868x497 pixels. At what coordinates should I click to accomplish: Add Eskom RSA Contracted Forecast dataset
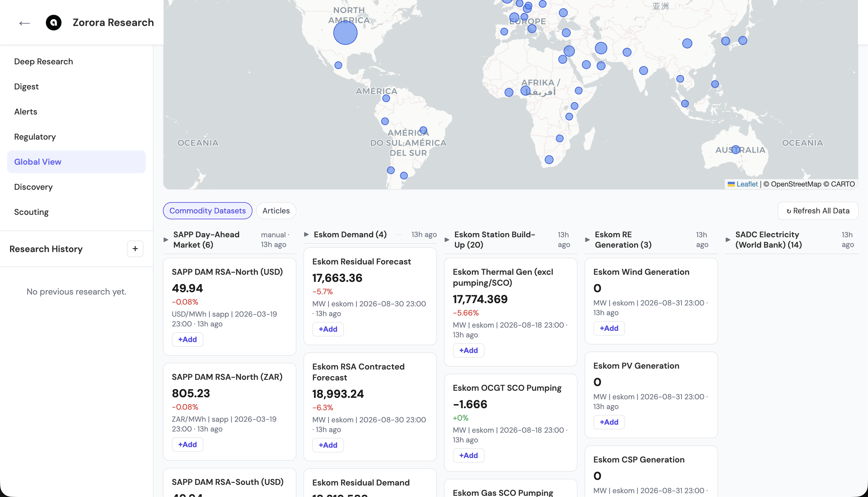(x=328, y=445)
